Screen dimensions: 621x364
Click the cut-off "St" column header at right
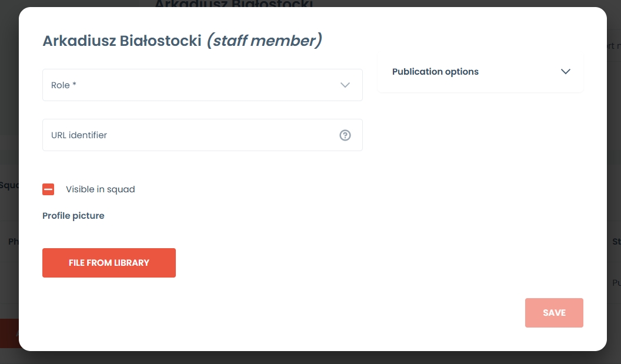pyautogui.click(x=616, y=242)
